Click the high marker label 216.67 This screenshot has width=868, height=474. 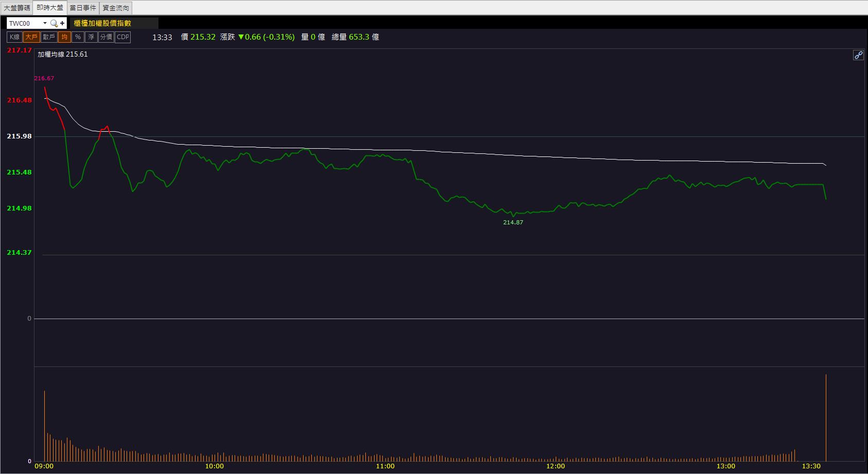[44, 78]
